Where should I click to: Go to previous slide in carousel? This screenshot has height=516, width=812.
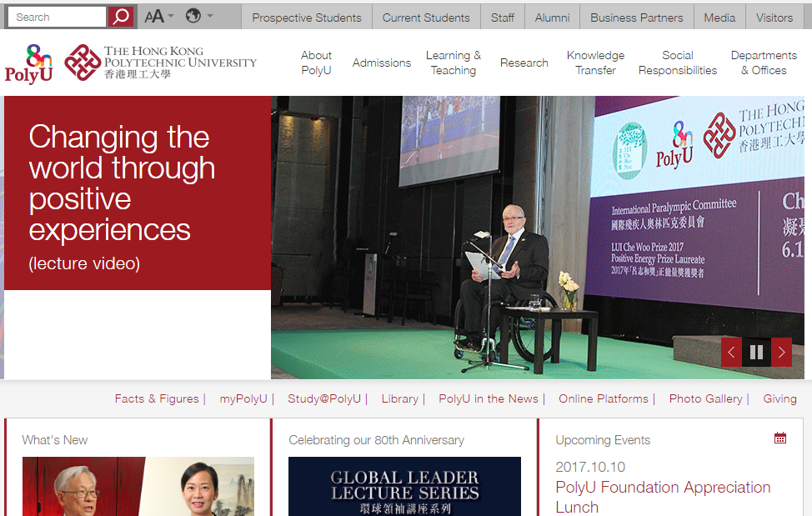point(731,353)
